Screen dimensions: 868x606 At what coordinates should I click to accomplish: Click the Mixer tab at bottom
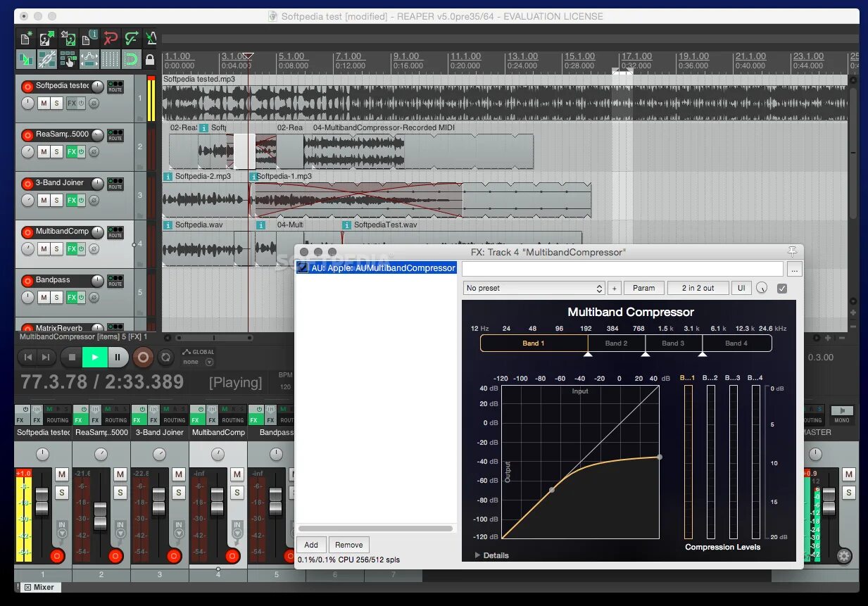[39, 587]
